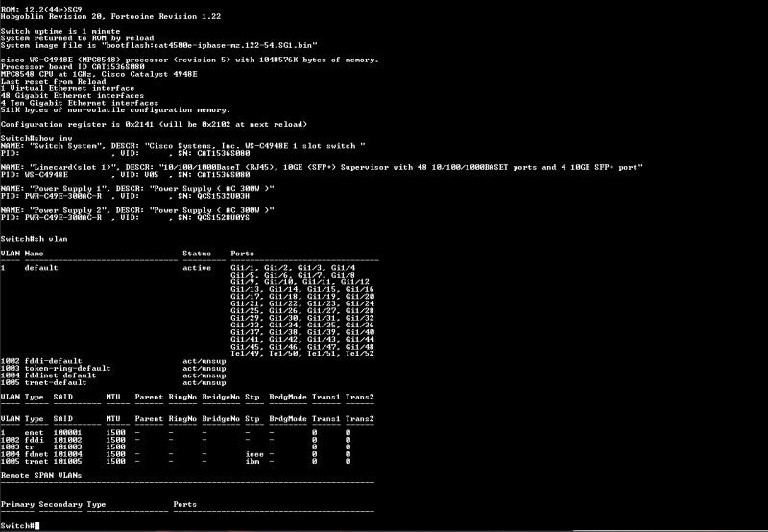This screenshot has width=768, height=532.
Task: Click 'System returned to ROM by reload'
Action: pyautogui.click(x=78, y=38)
